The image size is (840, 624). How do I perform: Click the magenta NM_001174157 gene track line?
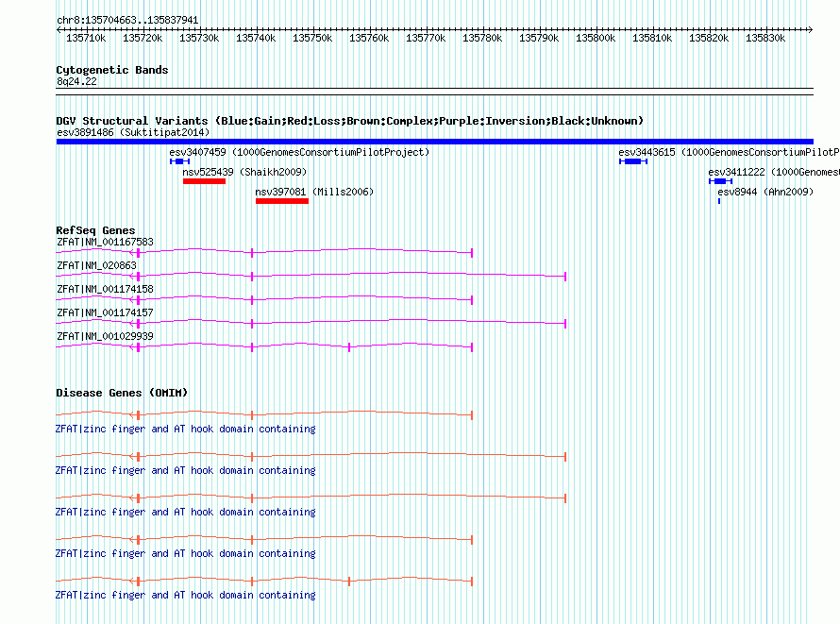pos(311,323)
